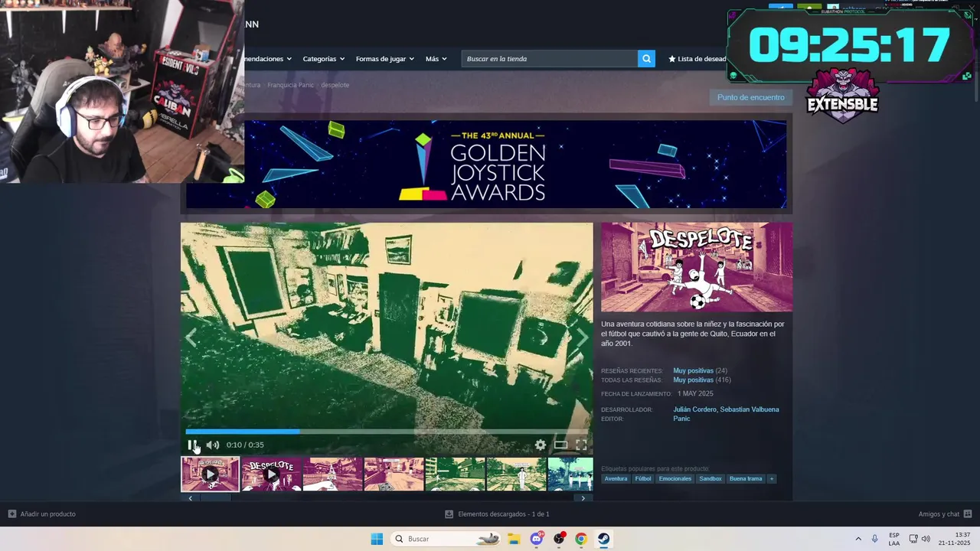The height and width of the screenshot is (551, 980).
Task: Open volume tray icon
Action: coord(926,539)
